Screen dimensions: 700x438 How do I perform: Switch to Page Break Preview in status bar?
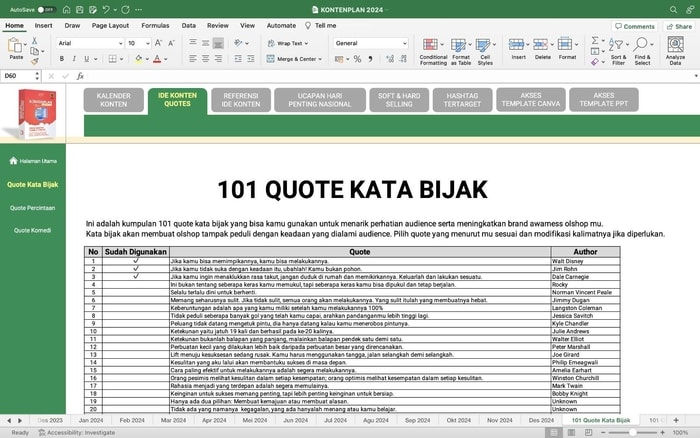coord(588,432)
